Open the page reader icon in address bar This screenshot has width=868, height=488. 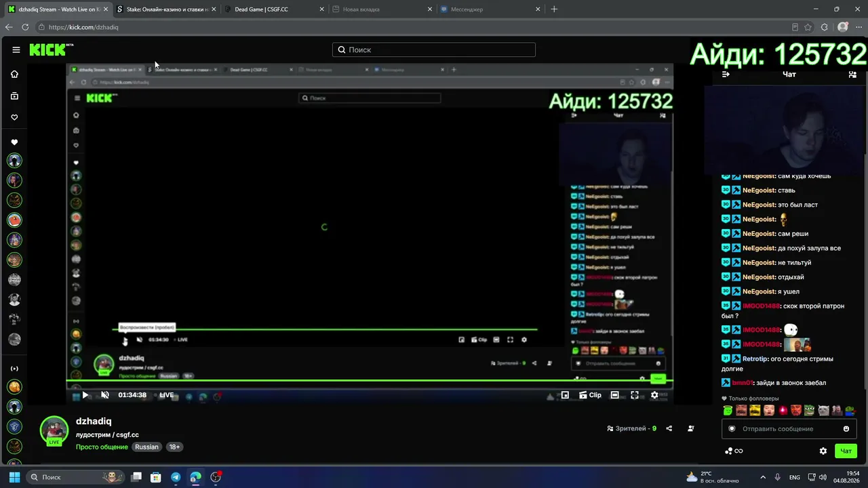tap(795, 27)
